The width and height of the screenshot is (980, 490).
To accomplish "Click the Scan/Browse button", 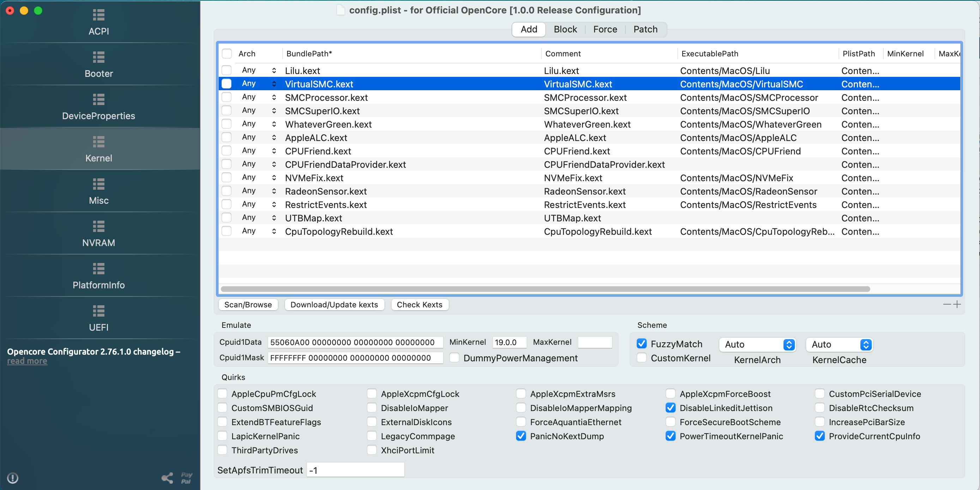I will coord(248,305).
